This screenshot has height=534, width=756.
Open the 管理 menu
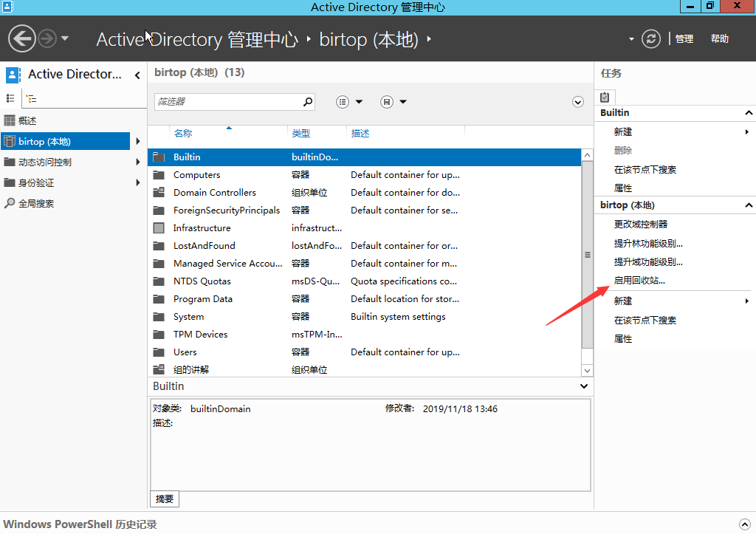pos(684,38)
